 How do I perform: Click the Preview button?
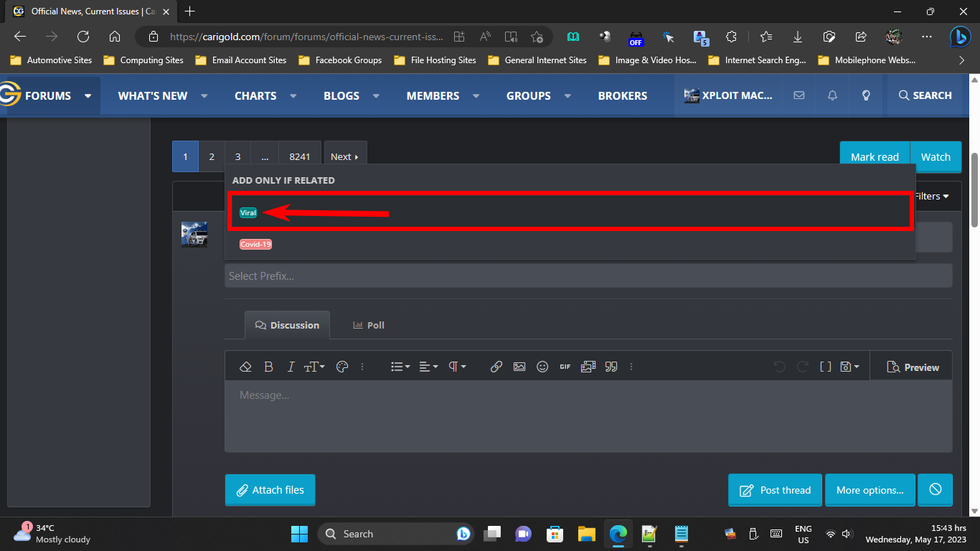click(913, 367)
